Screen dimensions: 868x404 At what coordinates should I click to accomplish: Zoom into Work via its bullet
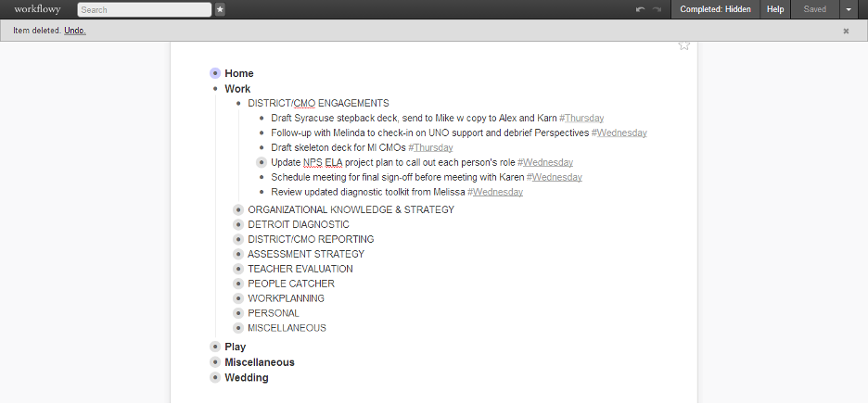tap(215, 89)
